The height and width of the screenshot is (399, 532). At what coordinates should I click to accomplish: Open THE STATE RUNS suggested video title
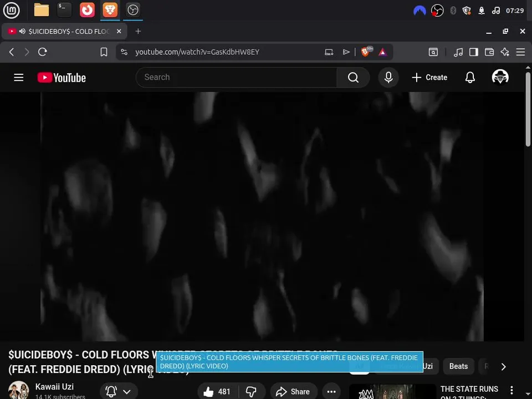(469, 392)
